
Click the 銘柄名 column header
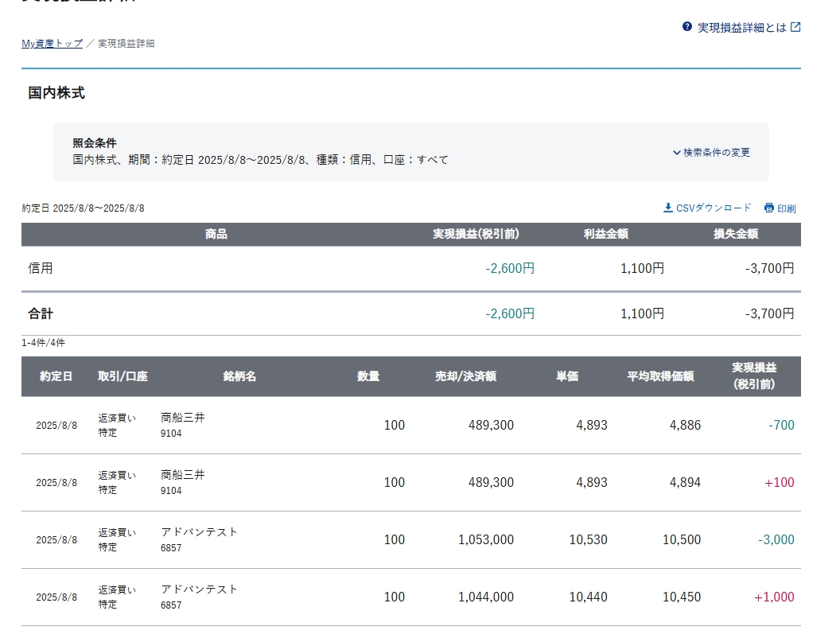239,376
